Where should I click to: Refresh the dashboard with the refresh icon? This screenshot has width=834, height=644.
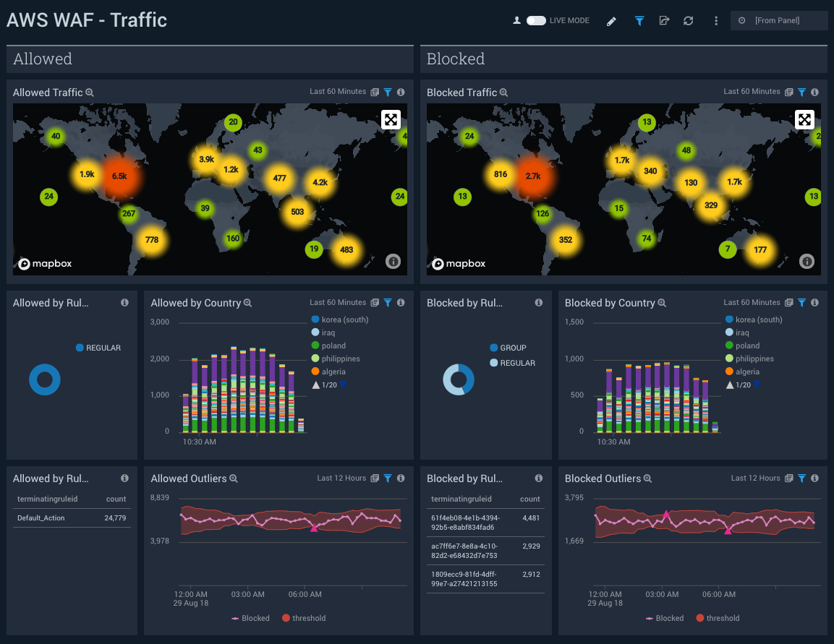click(689, 21)
